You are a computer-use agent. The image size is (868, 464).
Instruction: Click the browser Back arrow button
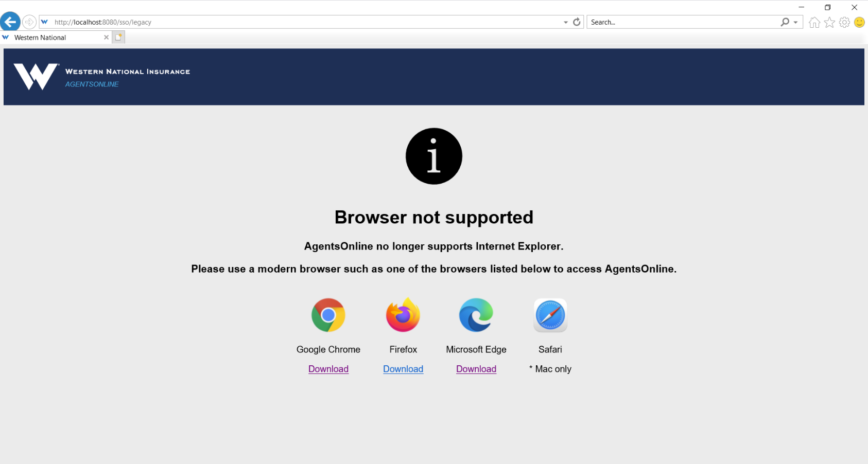pyautogui.click(x=10, y=22)
